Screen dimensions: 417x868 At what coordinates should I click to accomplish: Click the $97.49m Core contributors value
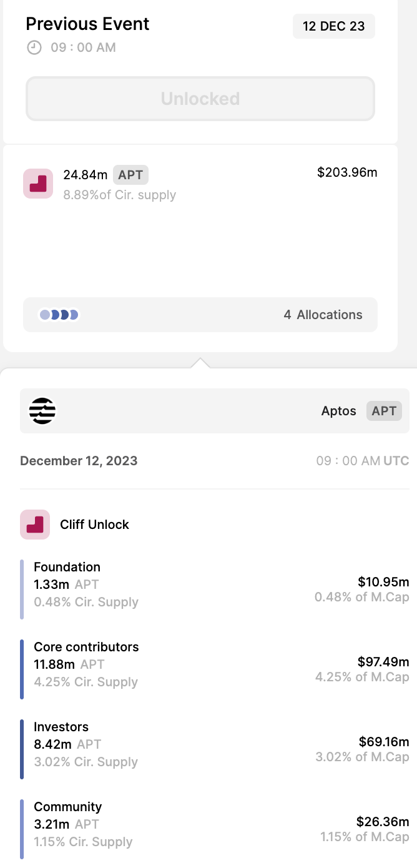coord(383,661)
